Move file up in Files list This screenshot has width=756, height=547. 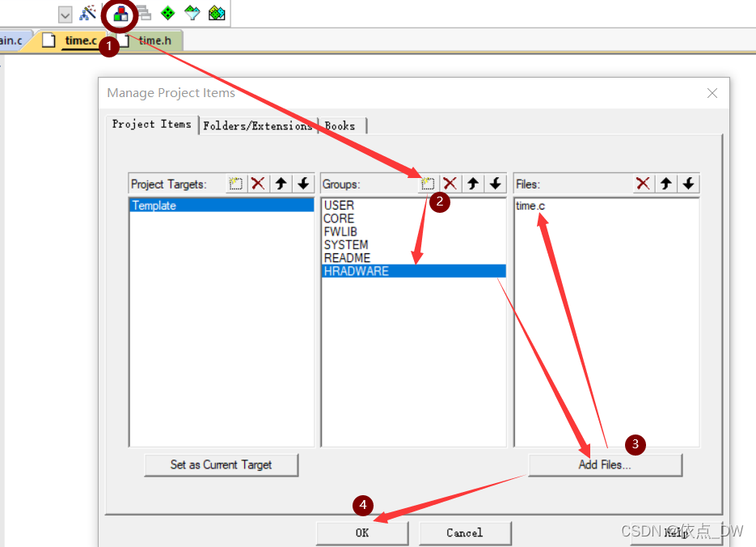pos(665,184)
